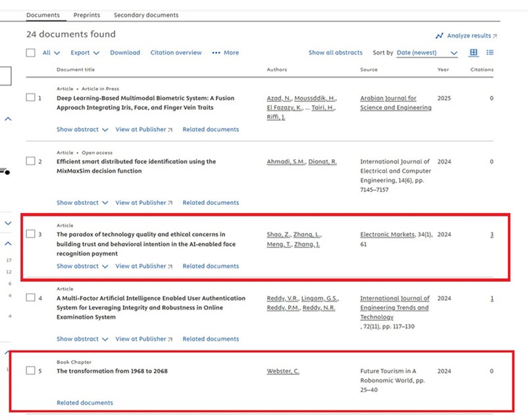Image resolution: width=529 pixels, height=420 pixels.
Task: Open author Webster, C. profile
Action: click(283, 371)
